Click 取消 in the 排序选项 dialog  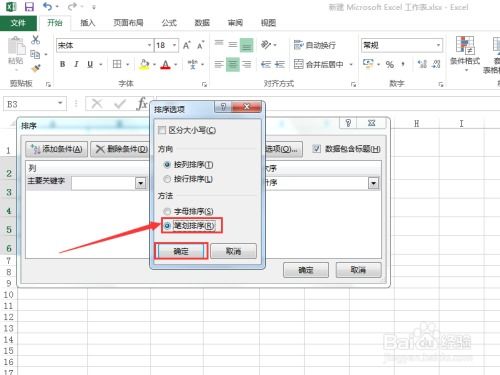pos(233,251)
